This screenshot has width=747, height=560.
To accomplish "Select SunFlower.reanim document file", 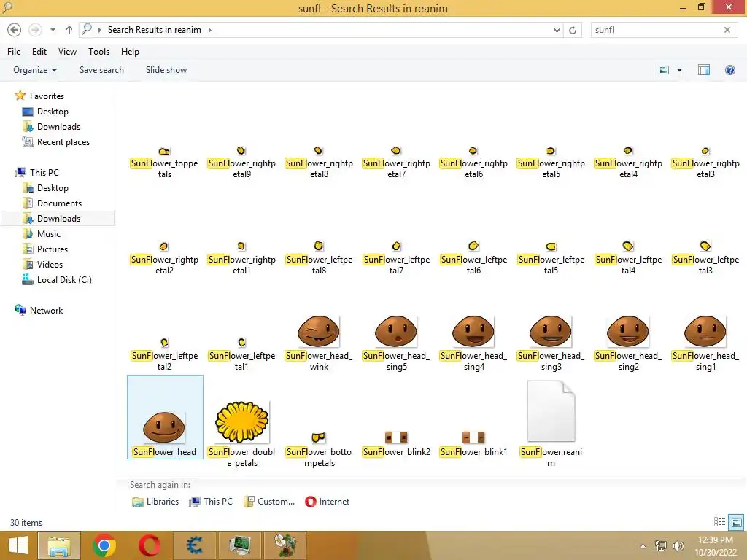I will click(551, 424).
